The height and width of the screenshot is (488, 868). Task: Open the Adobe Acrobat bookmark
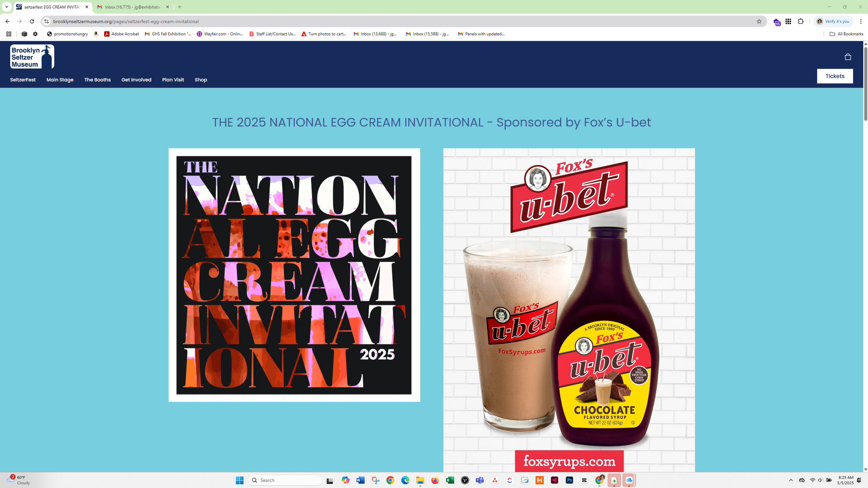click(122, 34)
